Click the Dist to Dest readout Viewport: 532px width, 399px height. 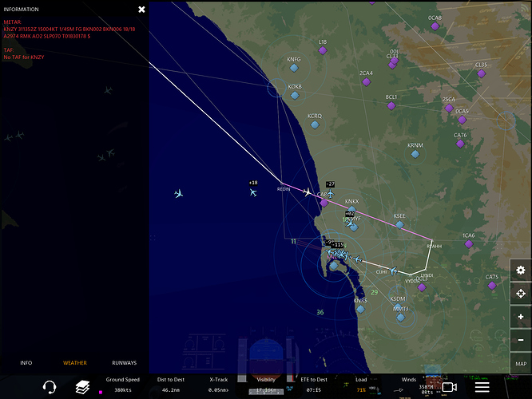click(171, 385)
